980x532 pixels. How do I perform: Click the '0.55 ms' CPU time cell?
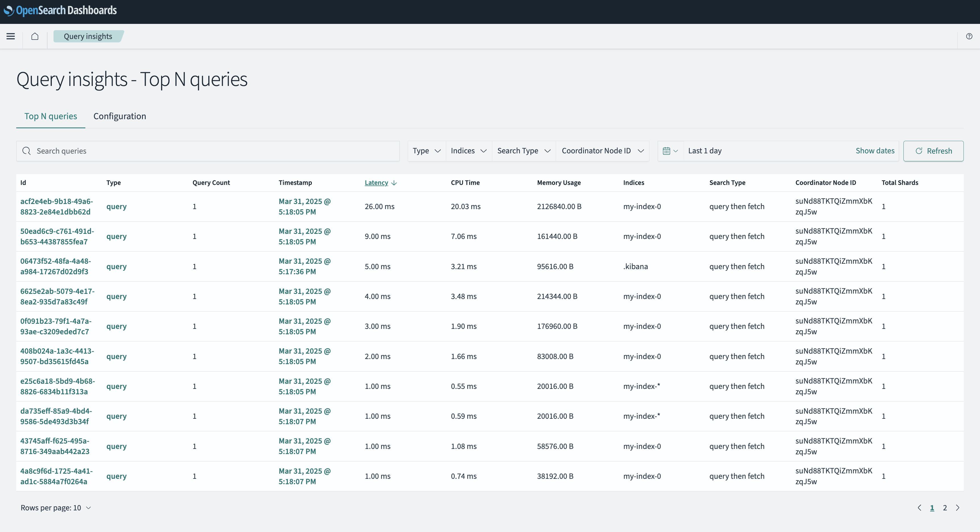pyautogui.click(x=464, y=386)
